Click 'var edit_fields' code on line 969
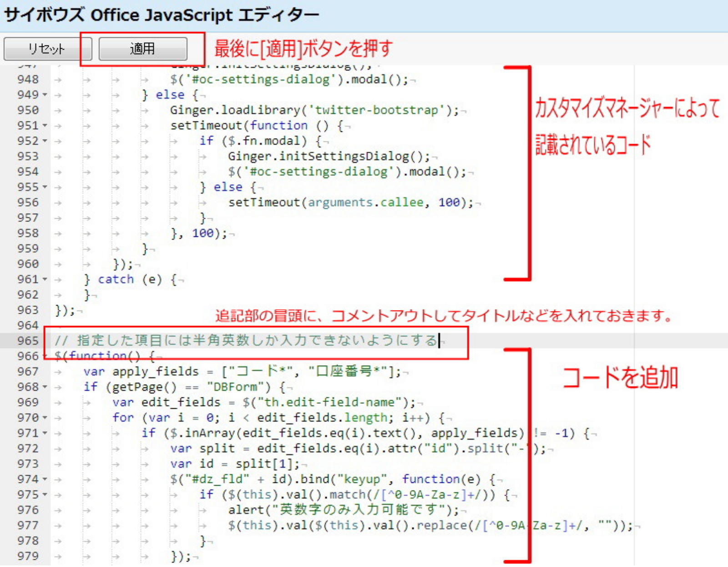This screenshot has width=728, height=567. [x=167, y=402]
